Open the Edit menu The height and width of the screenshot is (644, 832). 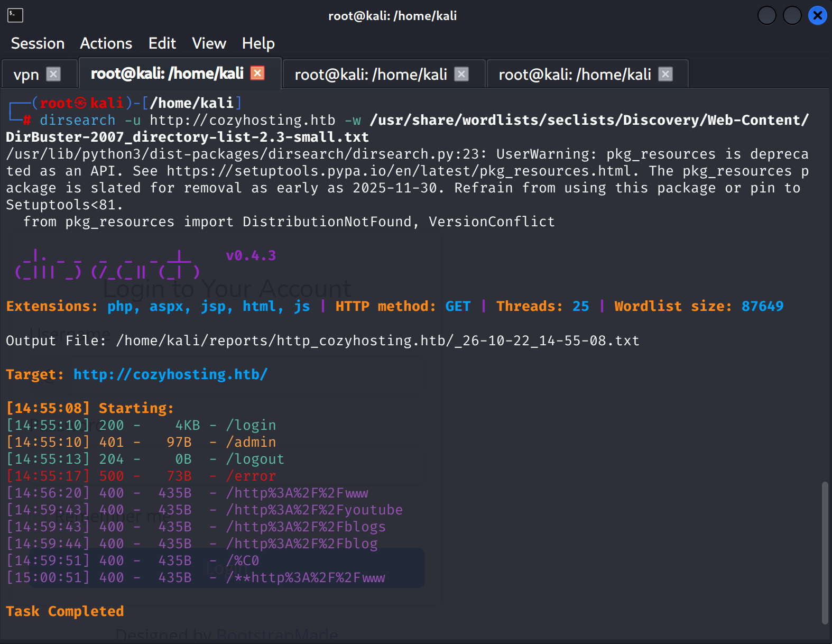162,43
